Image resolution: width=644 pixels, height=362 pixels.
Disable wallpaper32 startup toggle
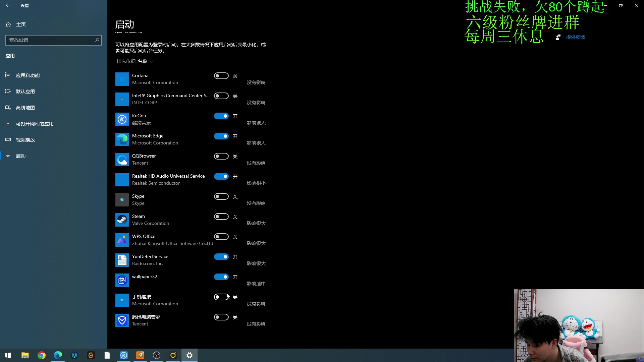[x=221, y=277]
